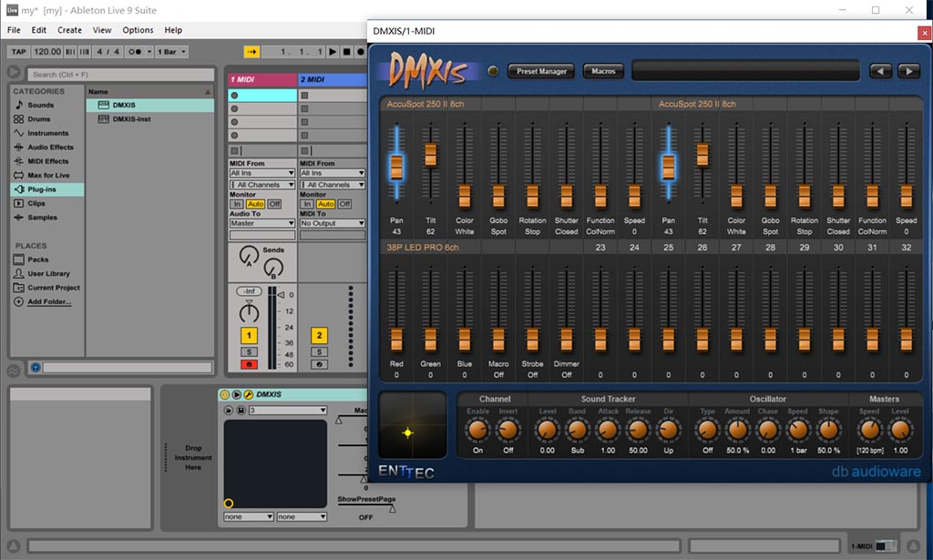This screenshot has height=560, width=933.
Task: Click the Channel Enable knob
Action: pyautogui.click(x=477, y=430)
